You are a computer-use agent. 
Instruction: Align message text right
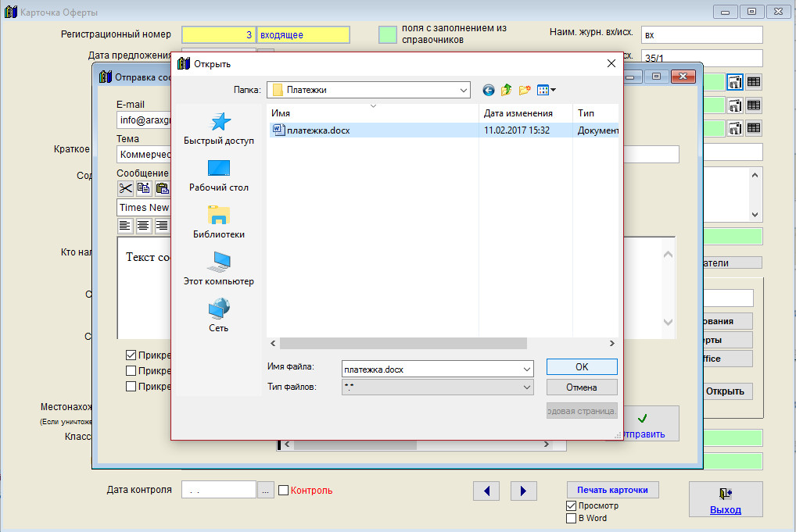tap(161, 225)
